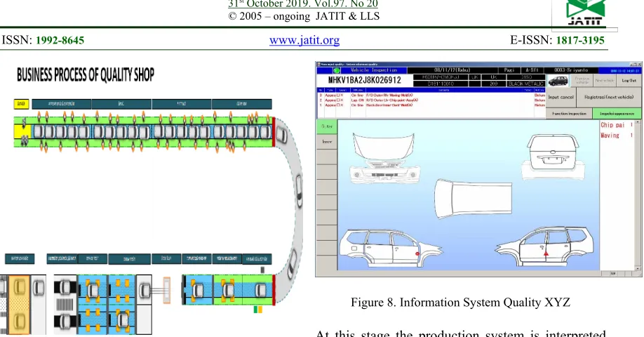The height and width of the screenshot is (337, 644).
Task: Click the yellow station label above the line
Action: (21, 104)
